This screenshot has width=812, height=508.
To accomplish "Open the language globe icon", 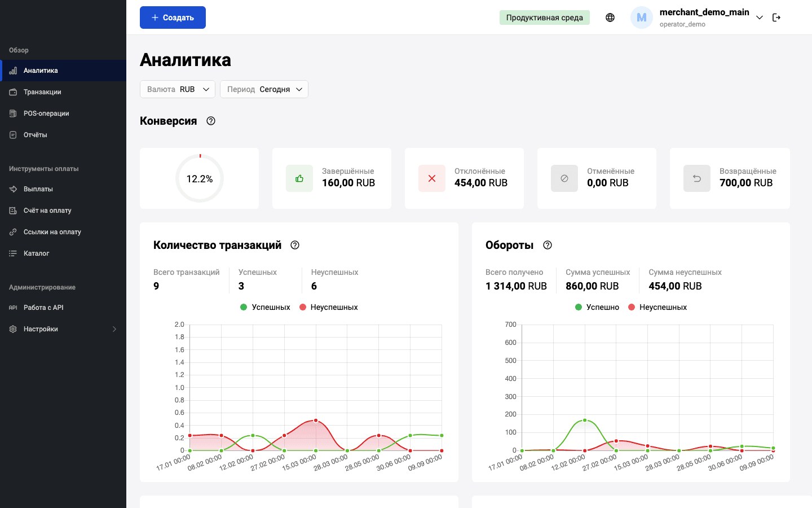I will tap(610, 17).
